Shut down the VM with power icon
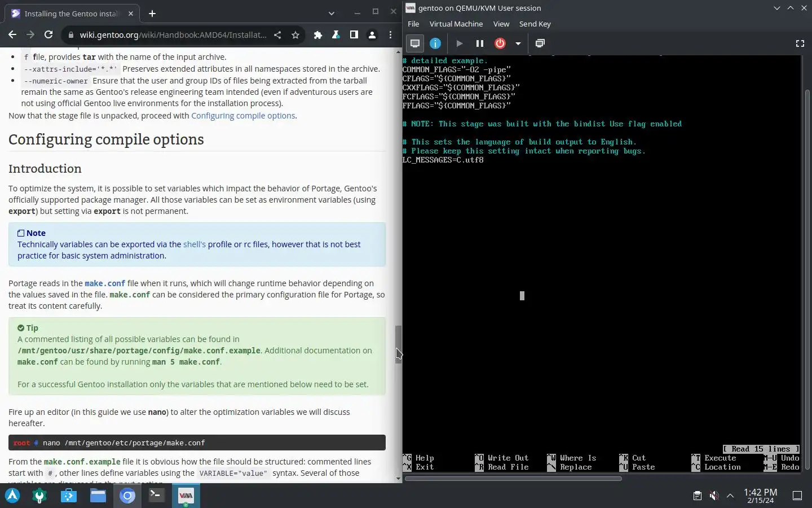The width and height of the screenshot is (812, 508). (500, 43)
